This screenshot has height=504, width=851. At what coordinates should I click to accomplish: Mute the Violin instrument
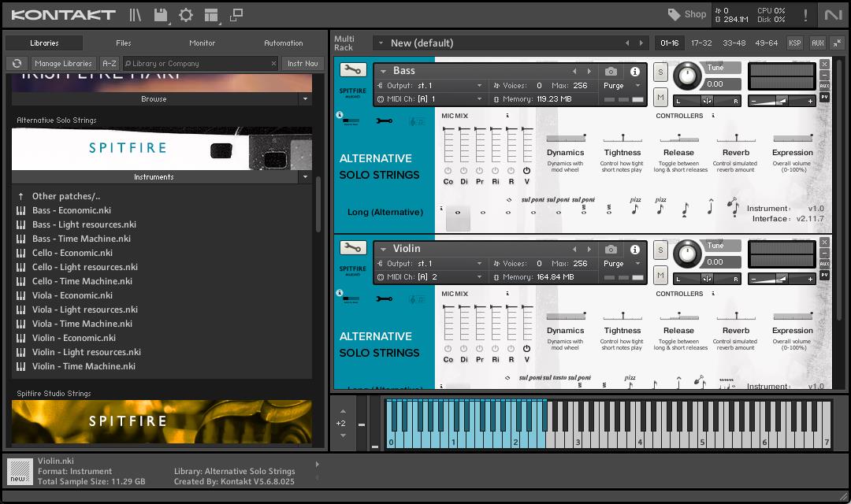click(x=660, y=275)
